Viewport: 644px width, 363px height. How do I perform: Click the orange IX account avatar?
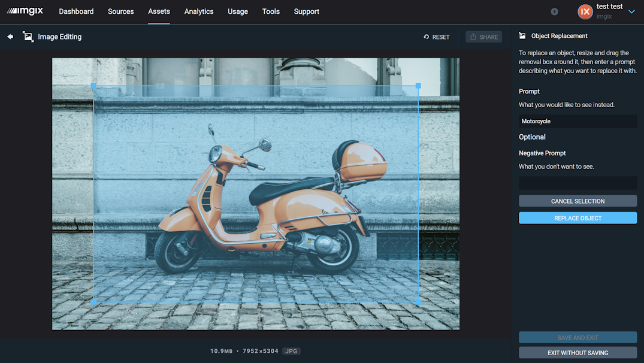[585, 11]
